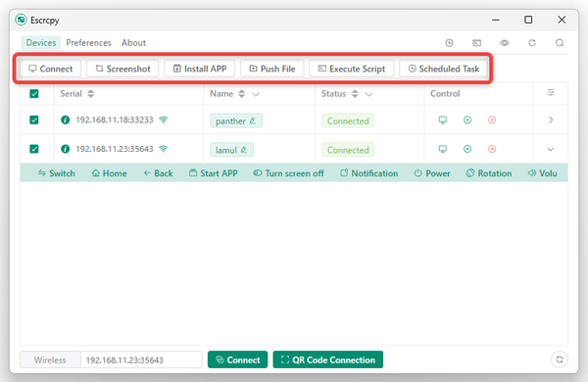Start recording lamul with green record icon

tap(467, 149)
